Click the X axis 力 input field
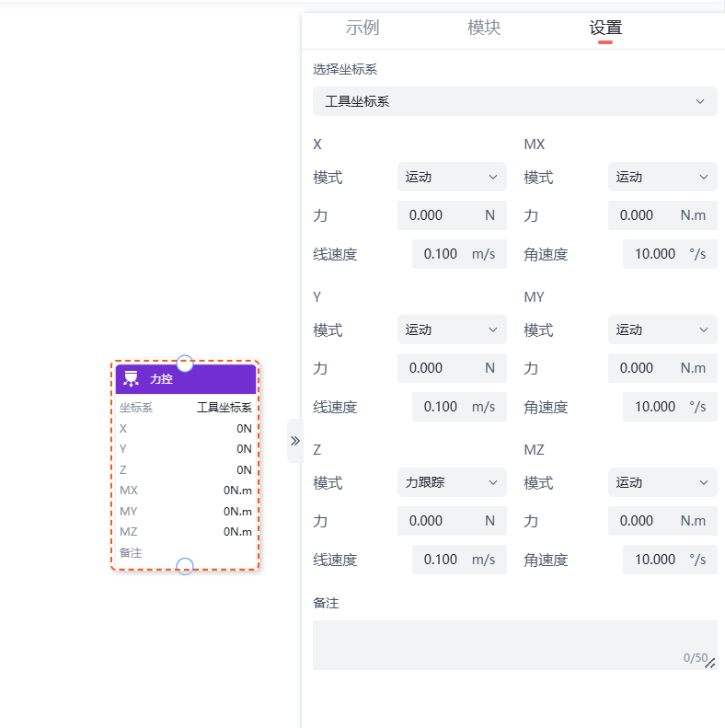Viewport: 725px width, 728px height. pos(438,215)
